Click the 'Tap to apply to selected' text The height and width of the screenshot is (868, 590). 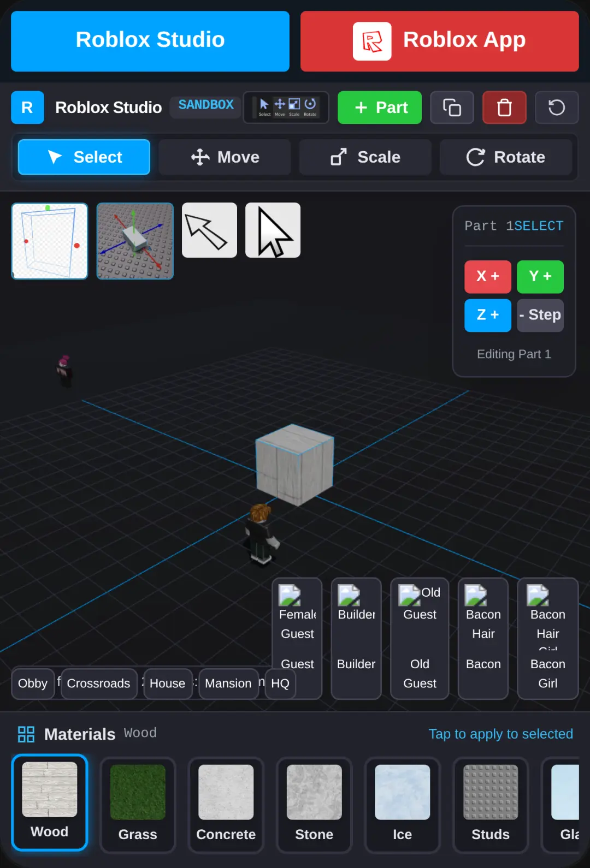500,734
